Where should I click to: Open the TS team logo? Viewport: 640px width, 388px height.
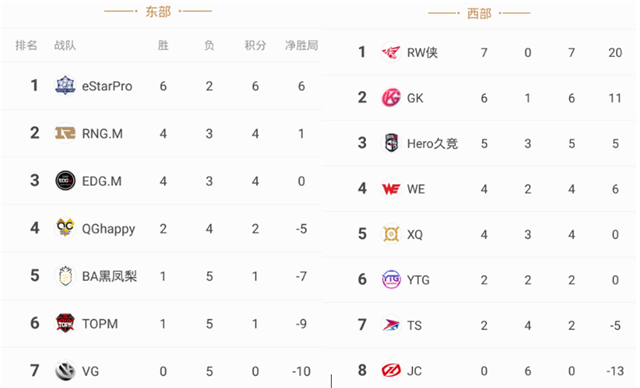tap(391, 325)
